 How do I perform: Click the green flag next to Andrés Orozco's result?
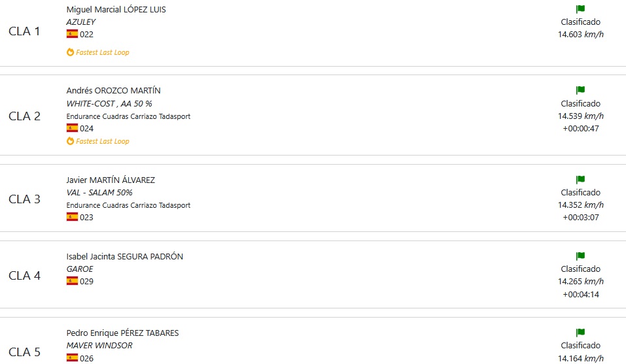(580, 90)
